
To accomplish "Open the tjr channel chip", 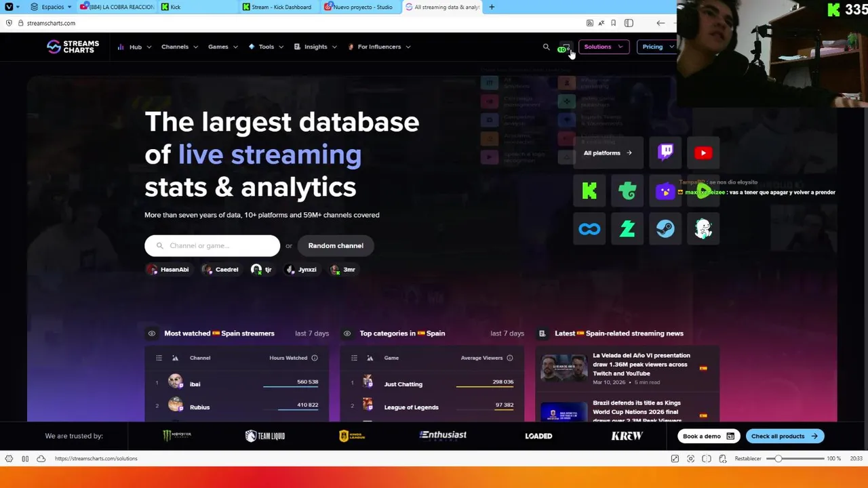I will tap(261, 270).
